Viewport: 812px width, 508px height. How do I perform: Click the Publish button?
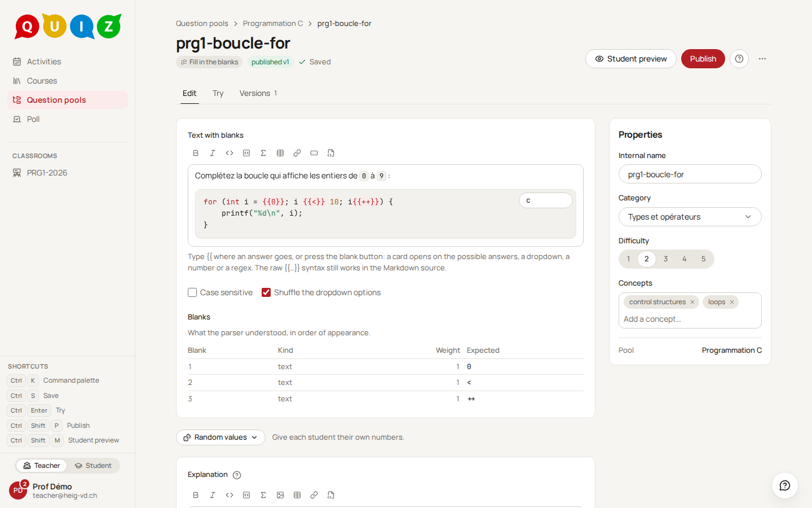(x=703, y=59)
